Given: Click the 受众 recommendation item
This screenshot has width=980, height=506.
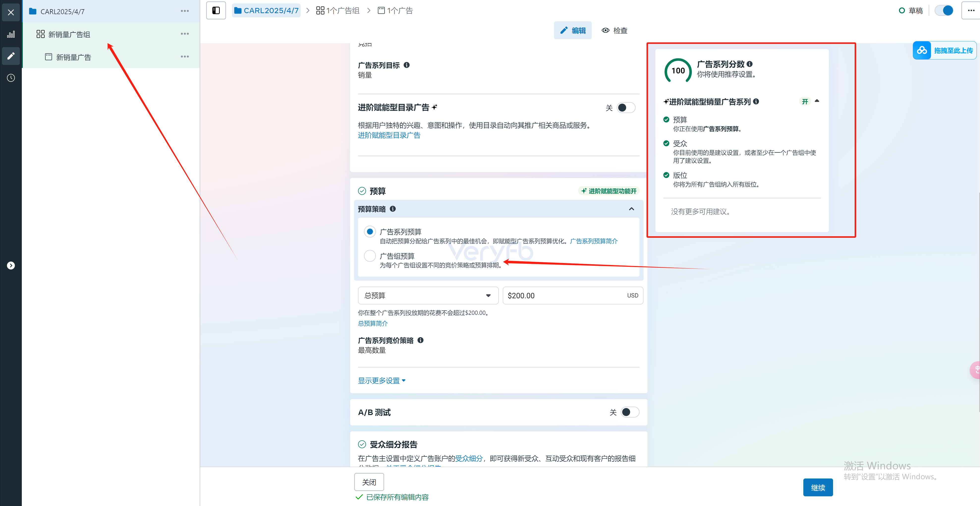Looking at the screenshot, I should click(x=680, y=144).
